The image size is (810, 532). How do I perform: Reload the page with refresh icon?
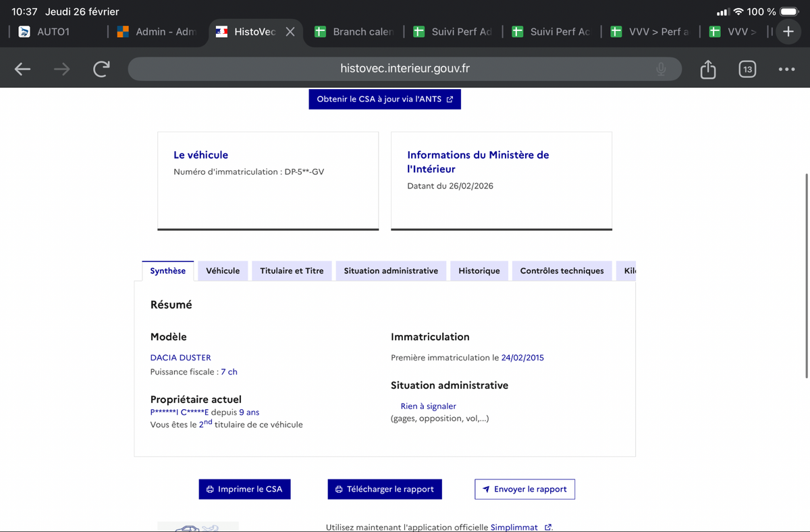(x=101, y=69)
